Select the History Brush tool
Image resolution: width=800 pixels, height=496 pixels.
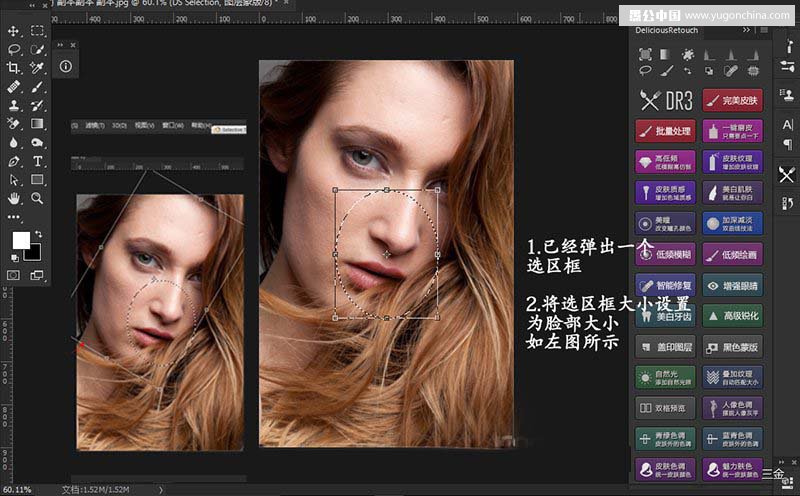click(37, 105)
